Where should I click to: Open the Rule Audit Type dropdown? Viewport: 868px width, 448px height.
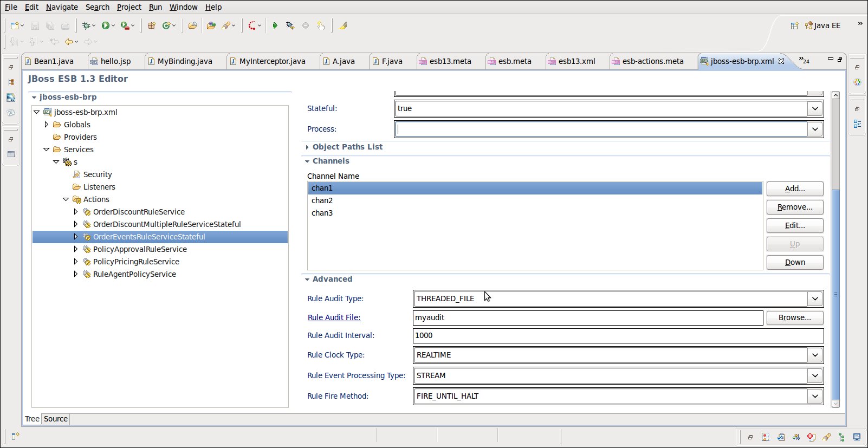[x=815, y=298]
